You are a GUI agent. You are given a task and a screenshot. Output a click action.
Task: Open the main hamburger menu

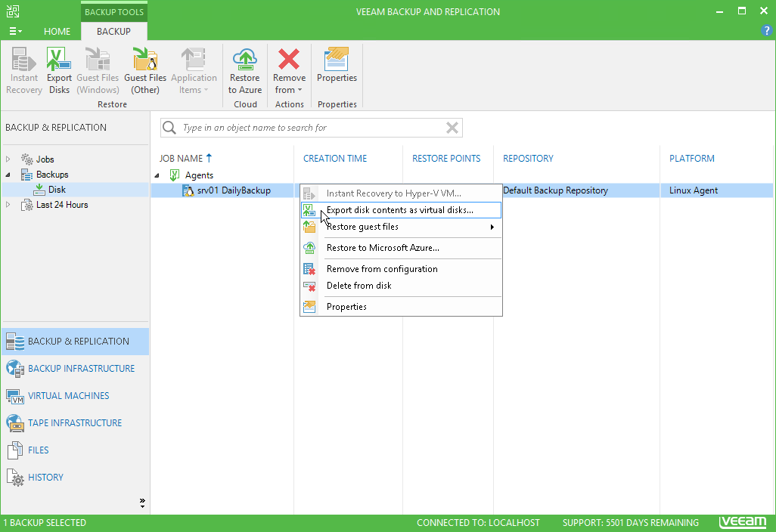(x=15, y=31)
